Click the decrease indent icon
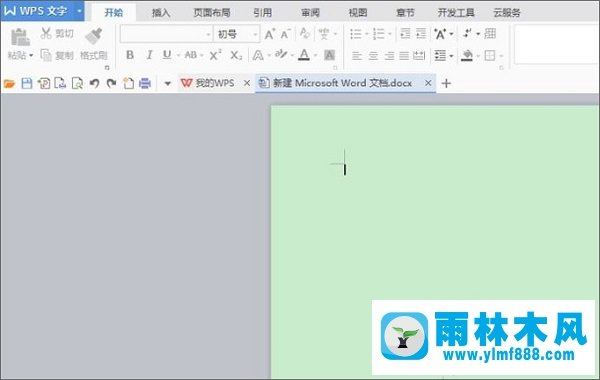Viewport: 600px width, 380px height. [x=405, y=34]
